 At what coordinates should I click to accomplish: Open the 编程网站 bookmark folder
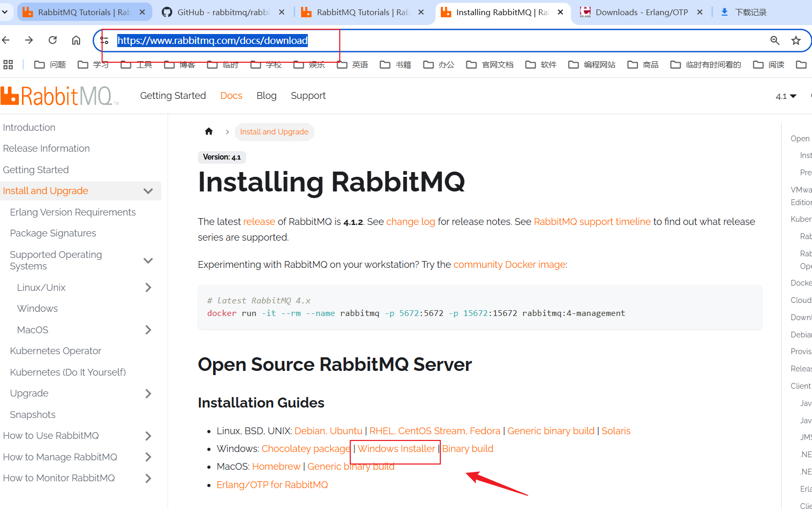click(593, 64)
